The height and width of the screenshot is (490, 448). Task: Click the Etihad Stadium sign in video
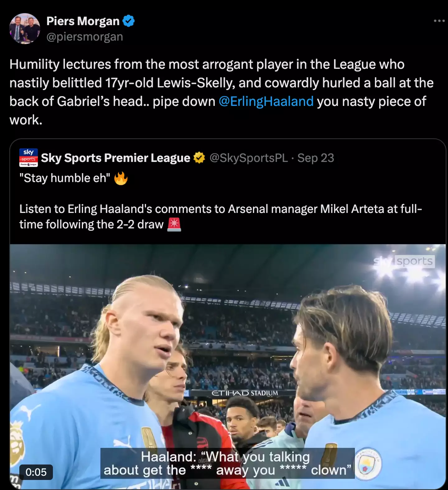[x=245, y=393]
